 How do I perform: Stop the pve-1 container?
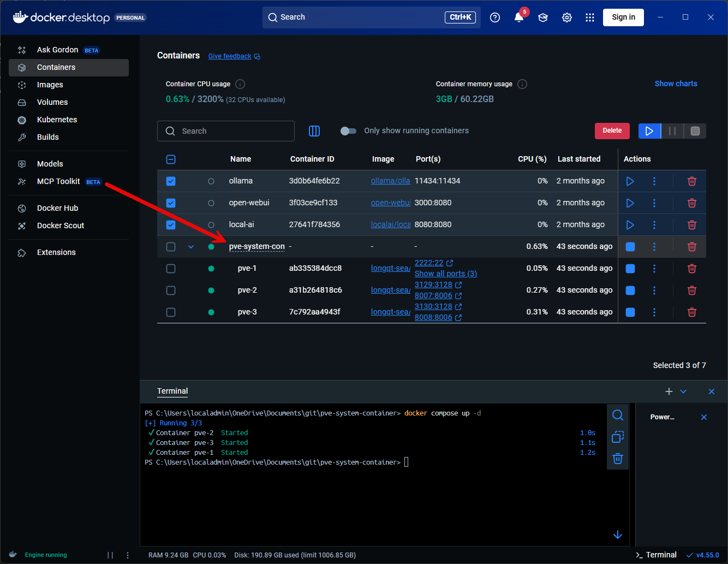pyautogui.click(x=630, y=269)
